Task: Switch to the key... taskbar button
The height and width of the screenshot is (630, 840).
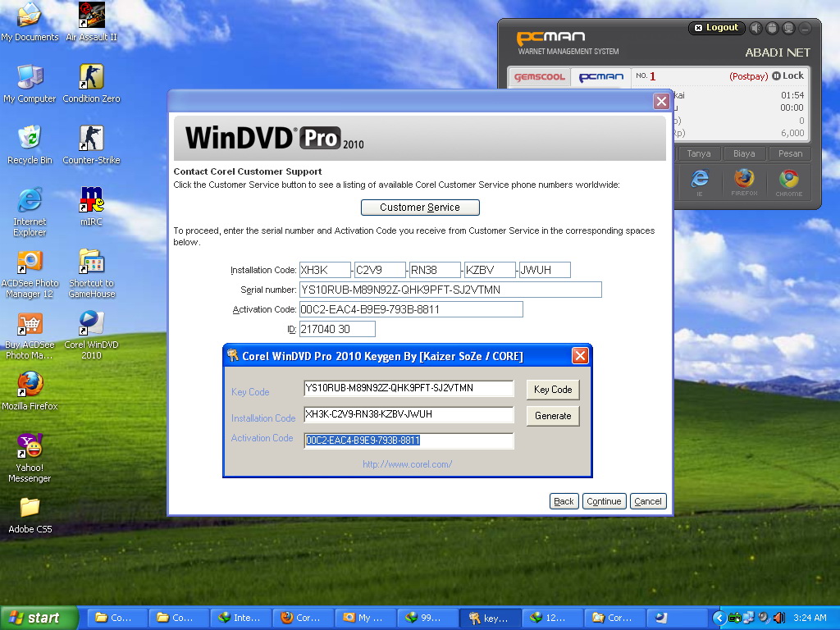Action: (x=489, y=618)
